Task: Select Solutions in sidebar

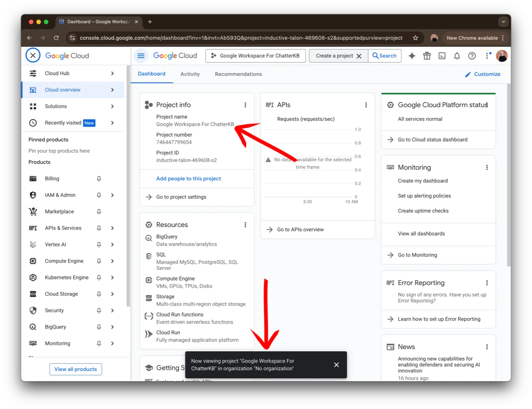Action: 73,106
